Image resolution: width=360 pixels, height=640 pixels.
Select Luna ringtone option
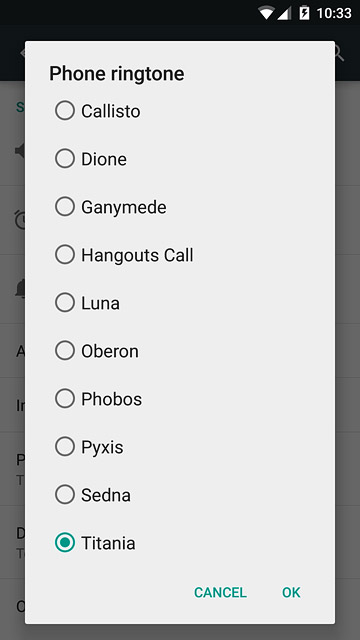pos(64,302)
